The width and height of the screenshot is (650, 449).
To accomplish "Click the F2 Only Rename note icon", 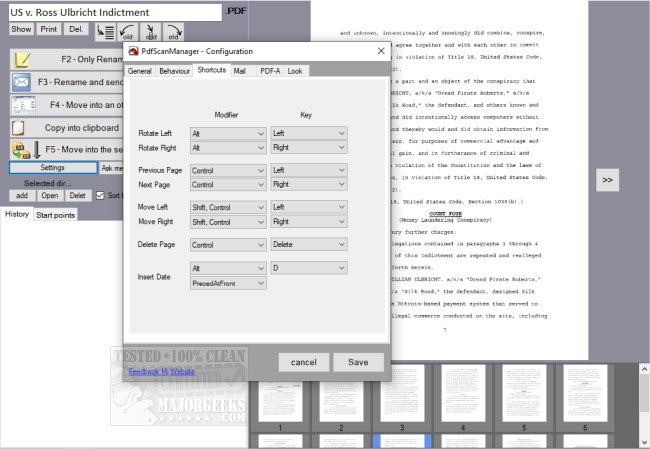I will point(22,59).
